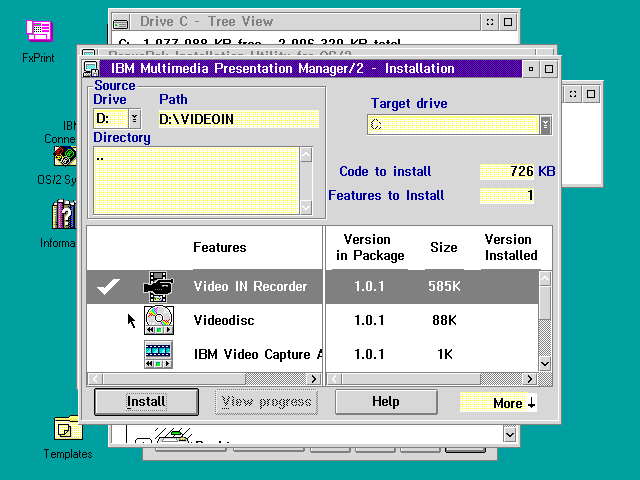
Task: Click the Code to install 726 value
Action: point(507,171)
